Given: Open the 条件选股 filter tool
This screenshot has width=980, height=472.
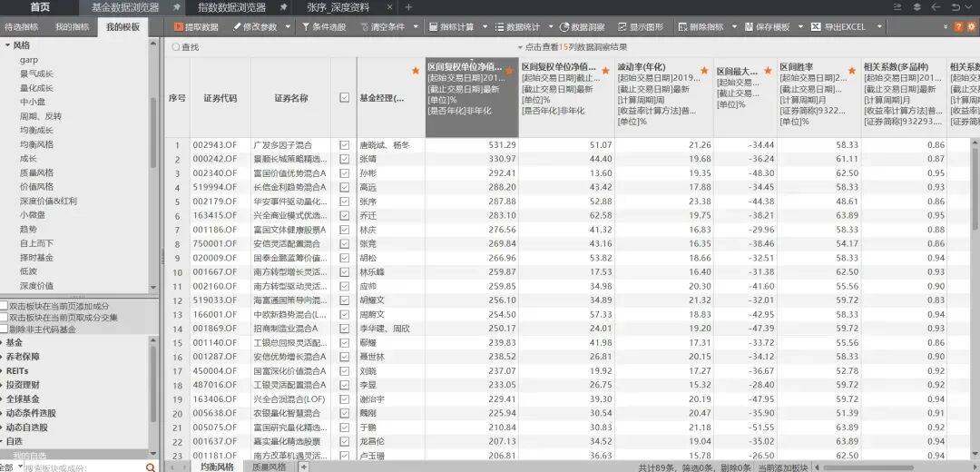Looking at the screenshot, I should pos(306,27).
